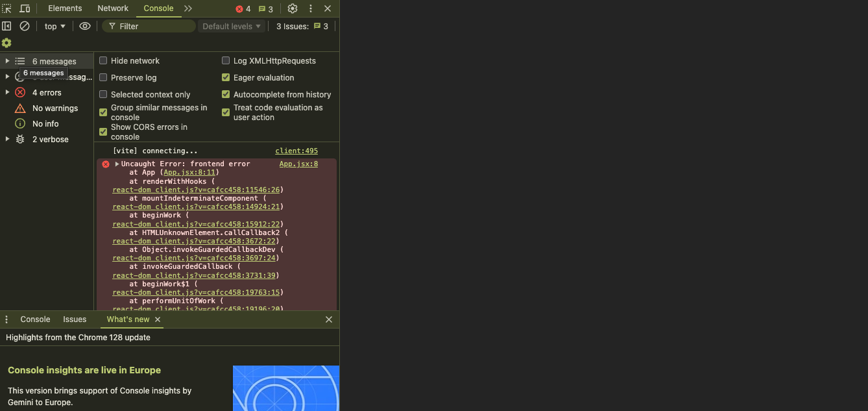Uncheck Autocomplete from history
Screen dimensions: 868x411
click(226, 94)
